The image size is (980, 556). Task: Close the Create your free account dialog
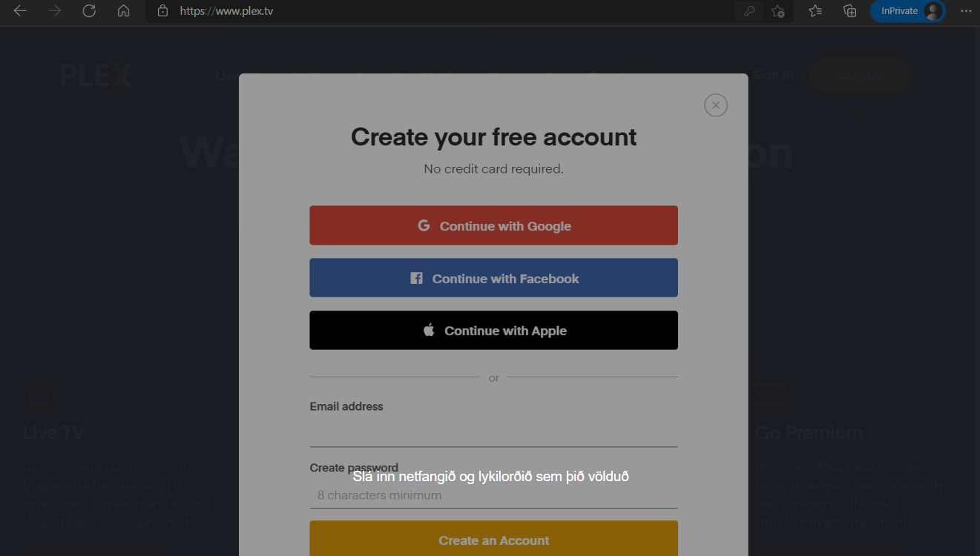pyautogui.click(x=715, y=105)
